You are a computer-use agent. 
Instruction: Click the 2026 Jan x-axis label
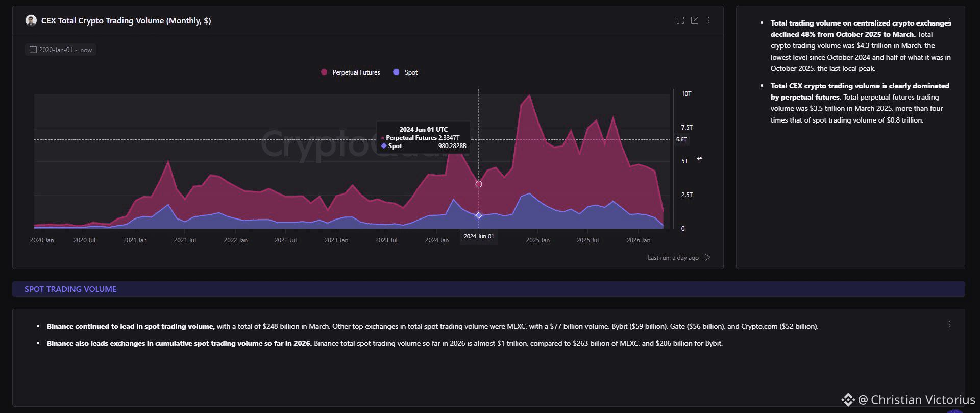pyautogui.click(x=639, y=240)
